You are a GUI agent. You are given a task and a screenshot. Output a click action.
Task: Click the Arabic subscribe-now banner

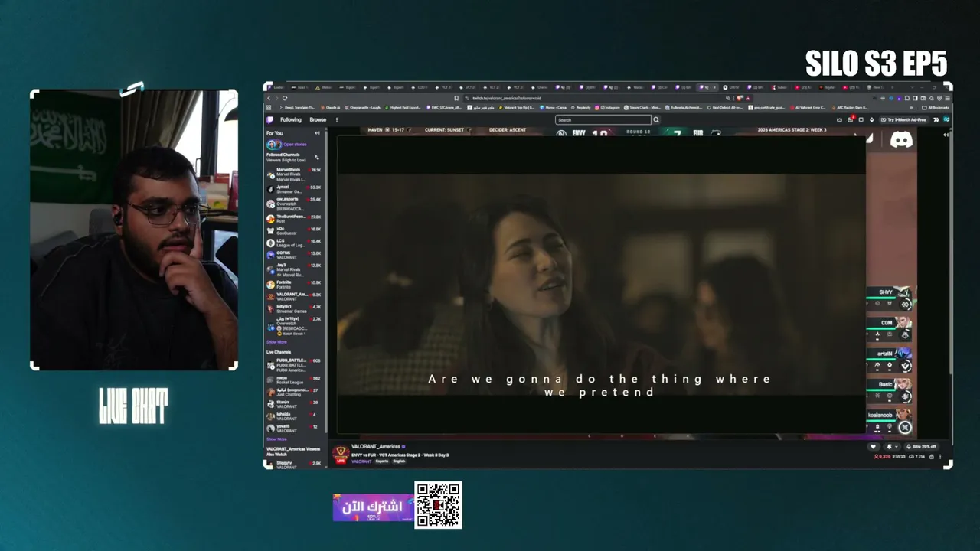point(374,507)
